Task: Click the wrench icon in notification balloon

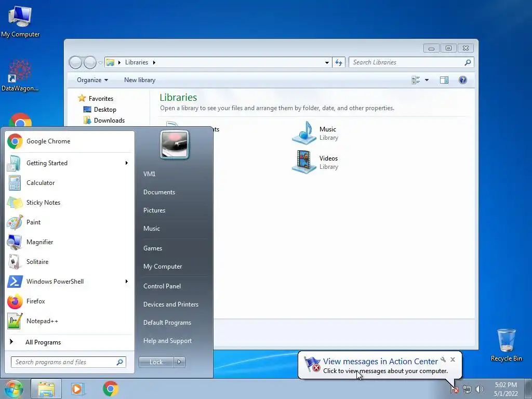Action: [x=443, y=360]
